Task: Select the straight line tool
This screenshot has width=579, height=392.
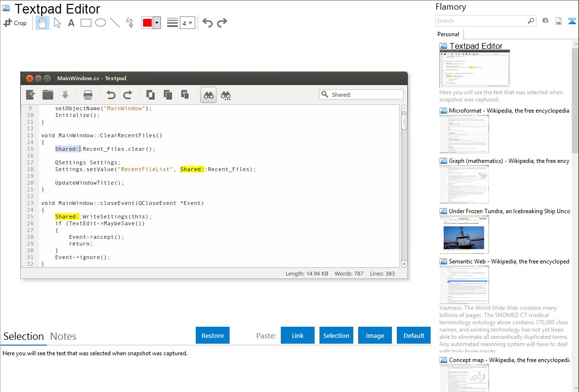Action: tap(115, 23)
